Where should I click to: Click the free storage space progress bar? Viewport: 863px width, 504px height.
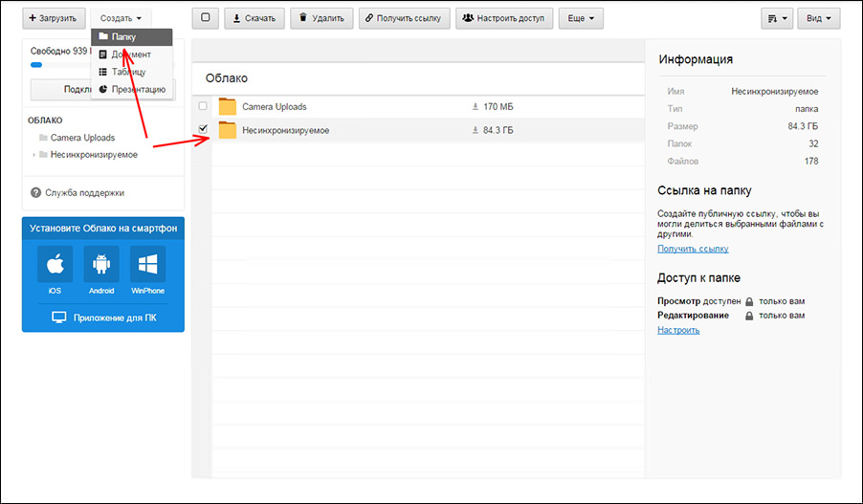pos(36,65)
